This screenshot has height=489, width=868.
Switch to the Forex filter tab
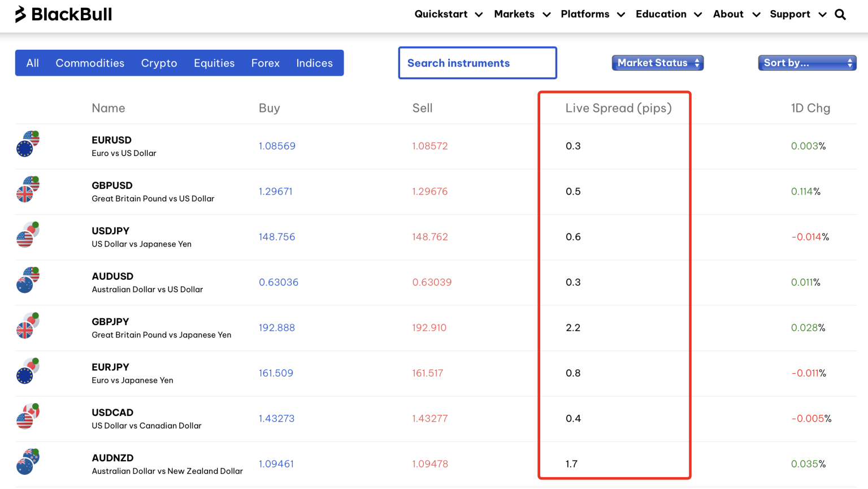(265, 63)
